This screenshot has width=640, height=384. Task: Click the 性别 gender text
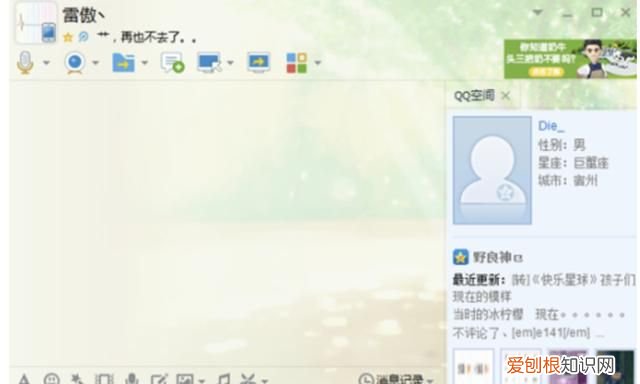[x=562, y=145]
